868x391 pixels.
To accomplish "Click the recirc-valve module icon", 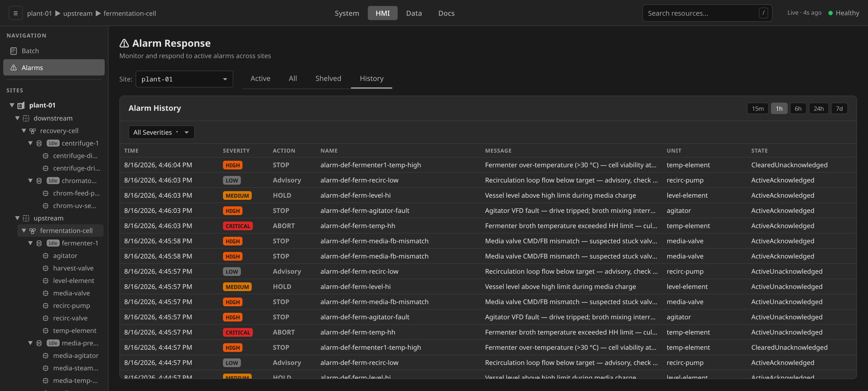I will click(46, 318).
